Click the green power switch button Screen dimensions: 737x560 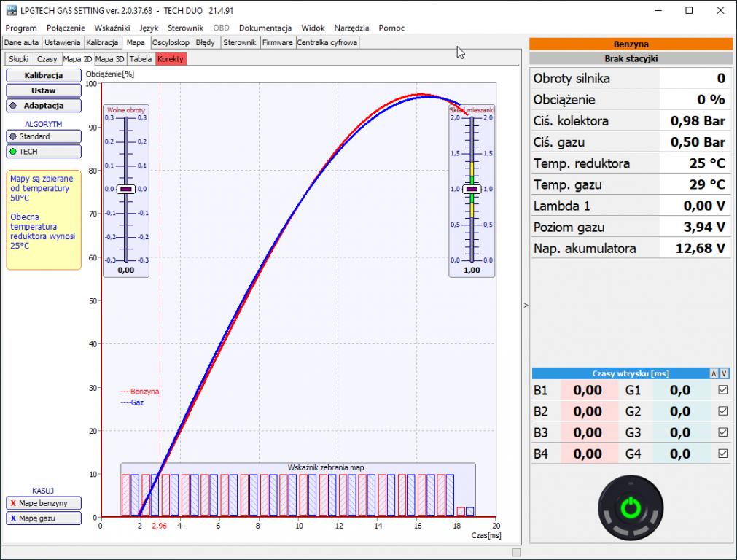[x=631, y=507]
